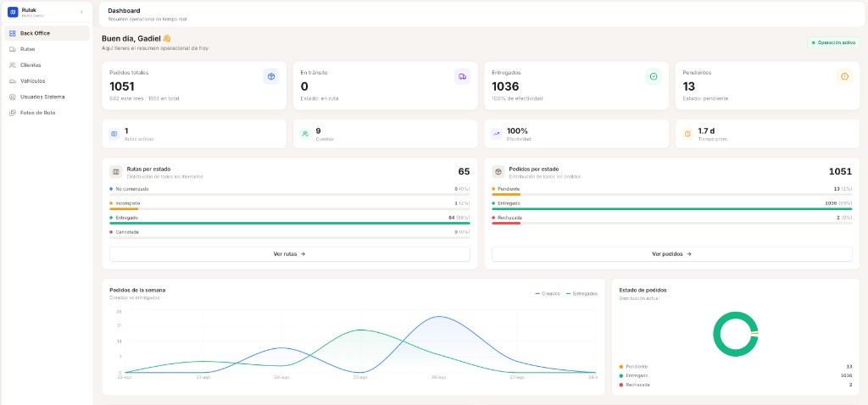Image resolution: width=868 pixels, height=405 pixels.
Task: Click the Efectividad trend icon
Action: [496, 134]
